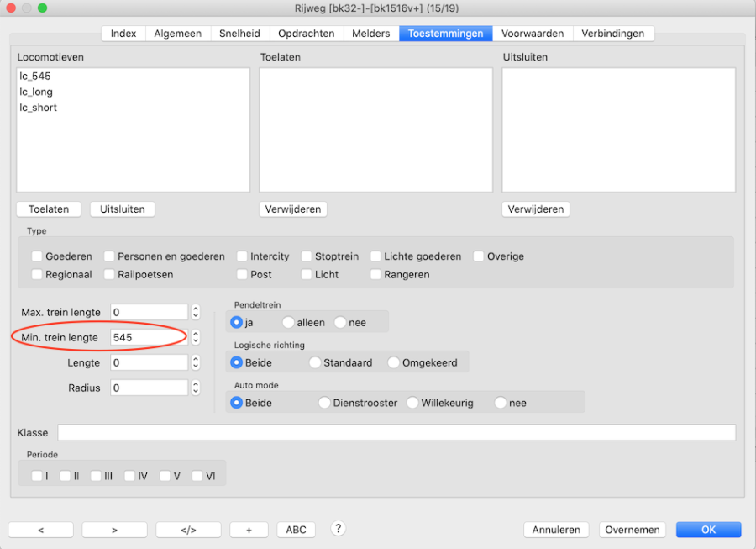The width and height of the screenshot is (756, 549).
Task: Toggle the Periode III checkbox
Action: click(96, 476)
